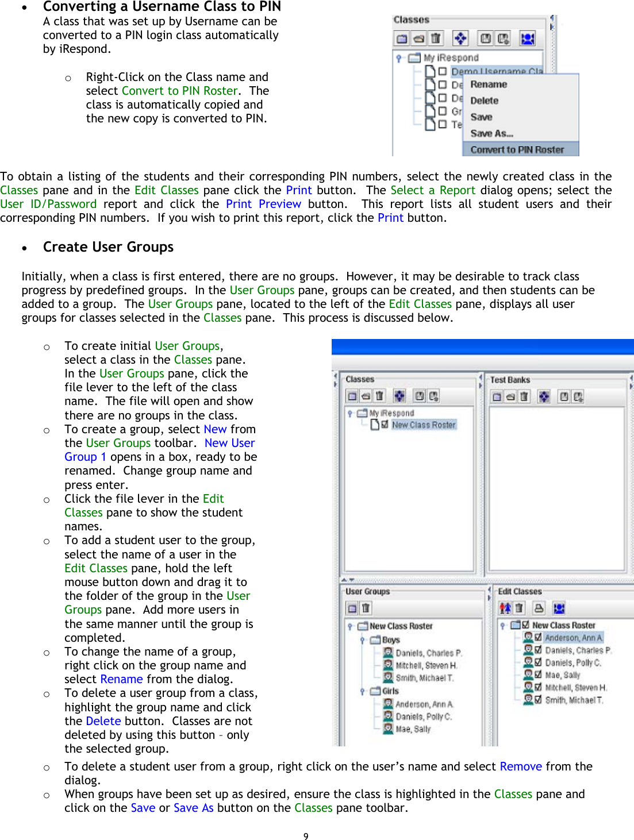634x840 pixels.
Task: Collapse the Girls group lever
Action: click(x=363, y=691)
